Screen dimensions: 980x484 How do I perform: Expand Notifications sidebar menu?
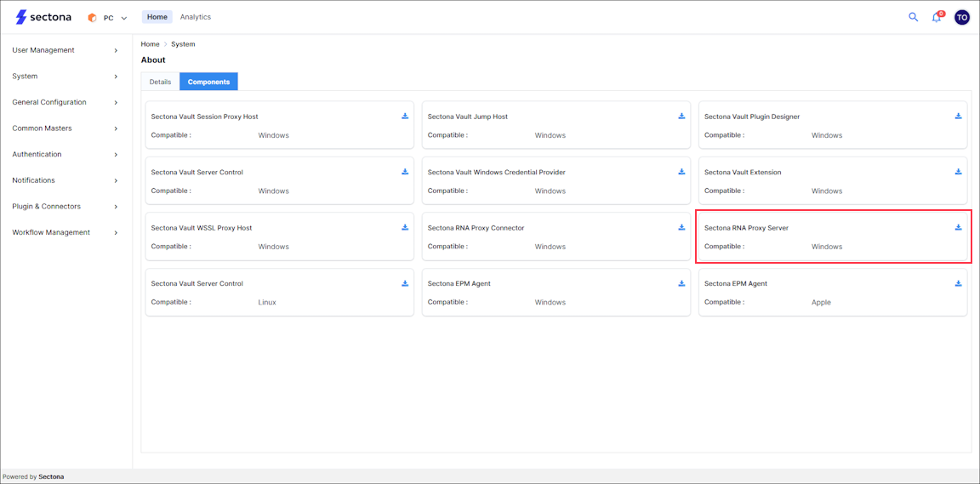tap(66, 180)
